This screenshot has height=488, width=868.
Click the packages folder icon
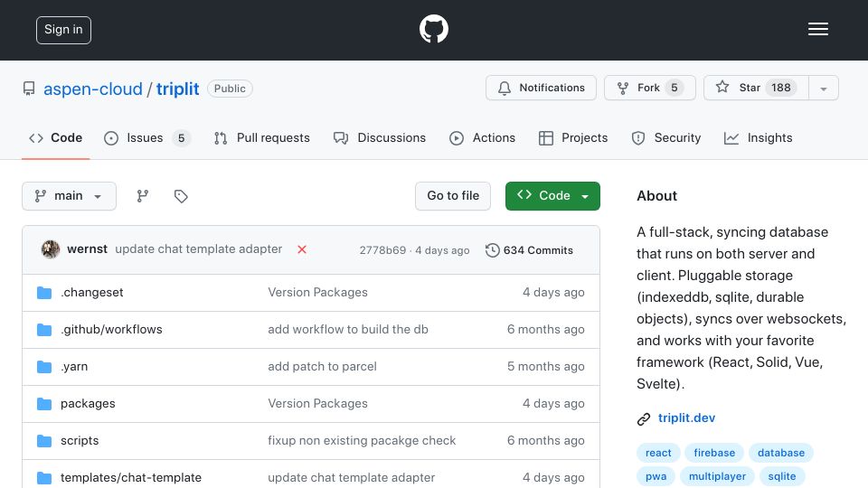tap(44, 404)
